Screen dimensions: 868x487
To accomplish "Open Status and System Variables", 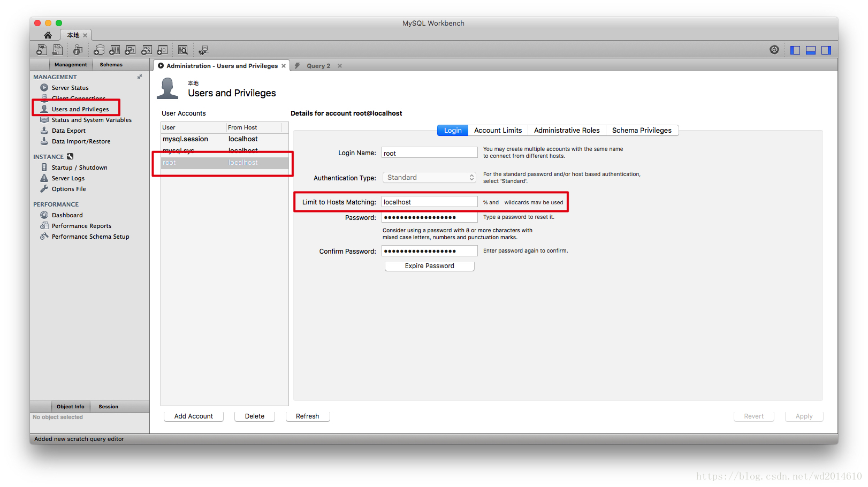I will 92,120.
